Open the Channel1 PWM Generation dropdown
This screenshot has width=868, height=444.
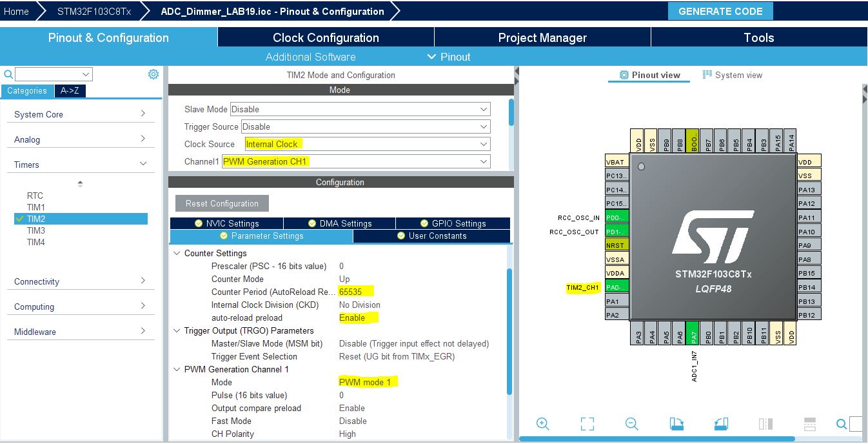coord(356,161)
